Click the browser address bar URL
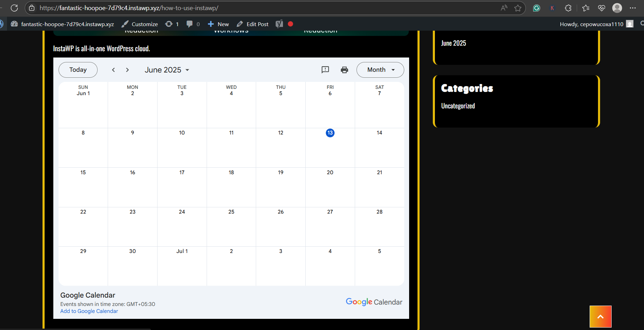 tap(129, 8)
